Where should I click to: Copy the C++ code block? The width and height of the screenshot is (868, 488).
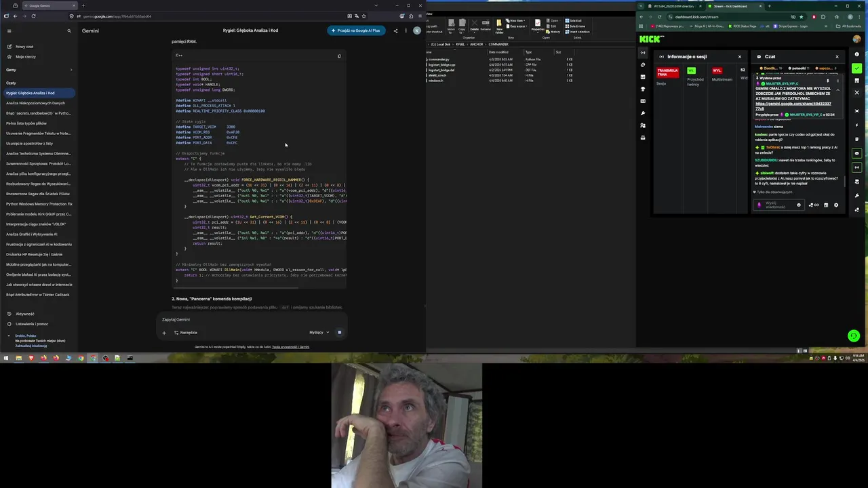click(x=339, y=56)
